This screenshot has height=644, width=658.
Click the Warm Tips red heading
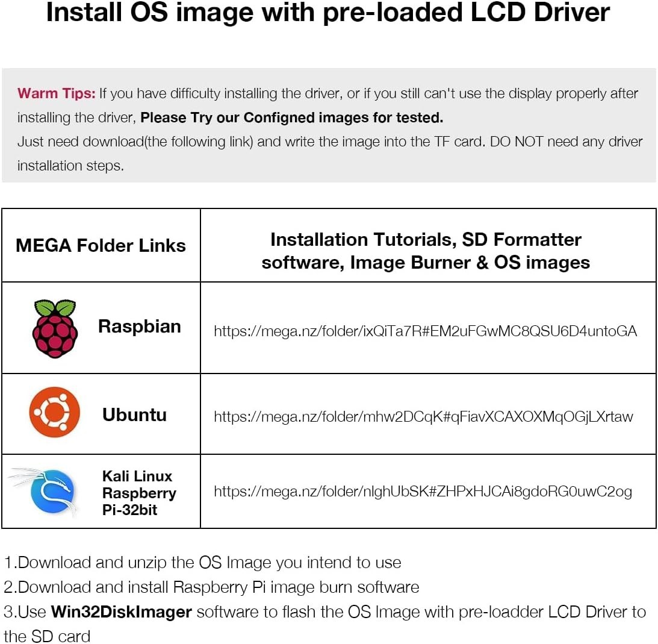tap(57, 93)
